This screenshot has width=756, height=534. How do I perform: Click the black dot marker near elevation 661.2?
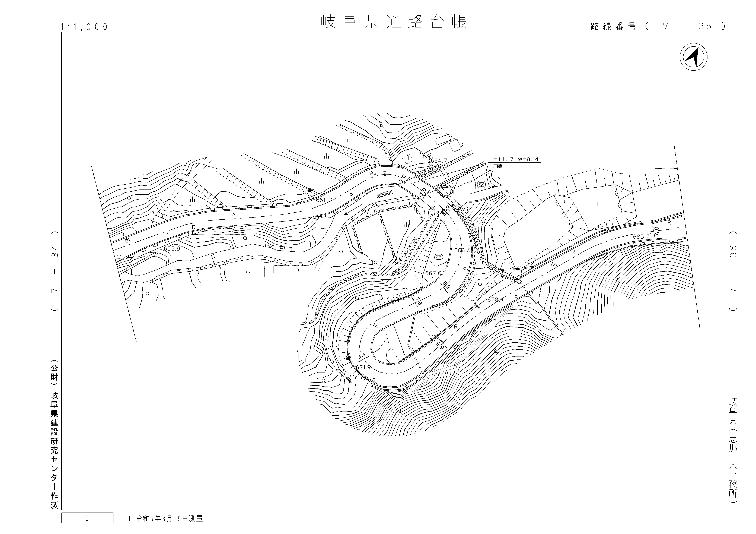click(x=310, y=190)
